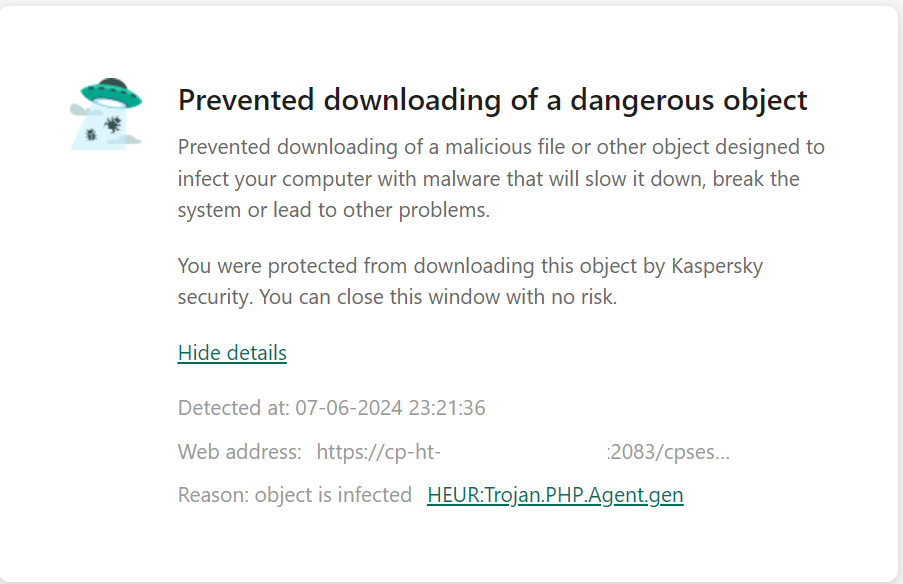Click the 'Reason: object is infected' text

[294, 495]
